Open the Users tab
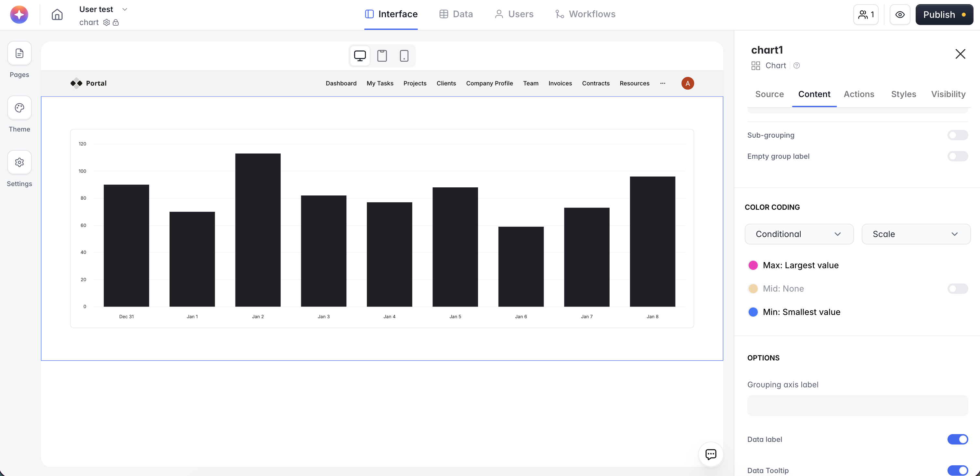 pos(514,14)
